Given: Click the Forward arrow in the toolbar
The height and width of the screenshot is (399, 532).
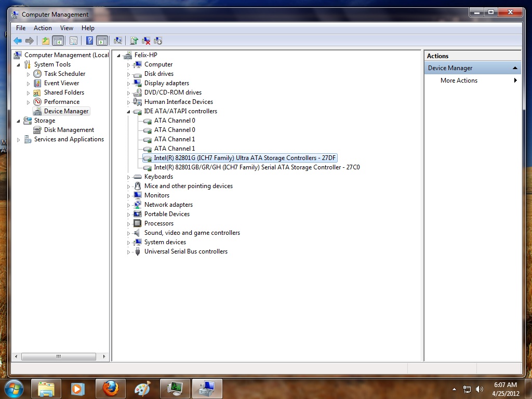Looking at the screenshot, I should (30, 41).
